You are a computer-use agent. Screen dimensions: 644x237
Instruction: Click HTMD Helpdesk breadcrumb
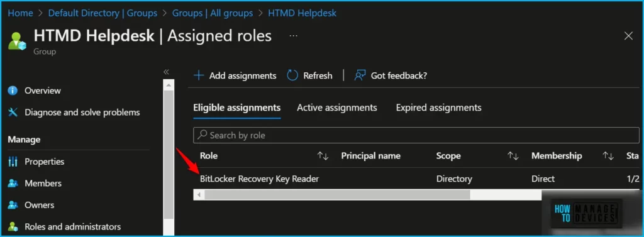click(303, 13)
